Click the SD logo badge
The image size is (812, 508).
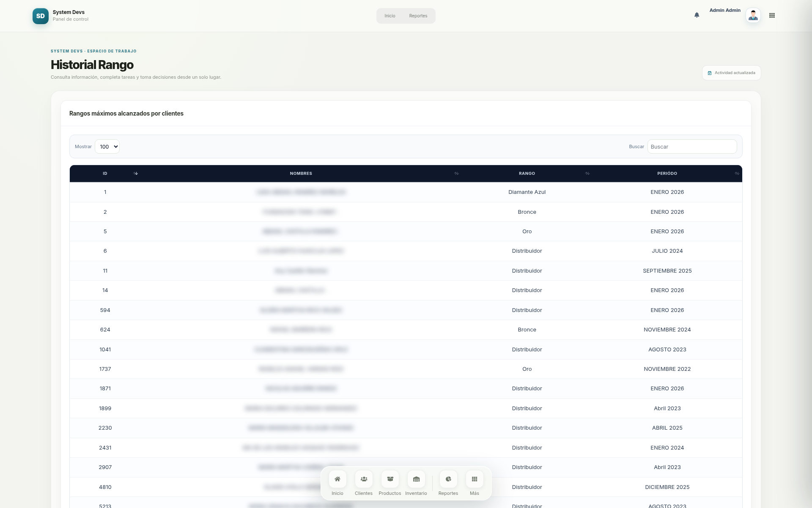[41, 16]
